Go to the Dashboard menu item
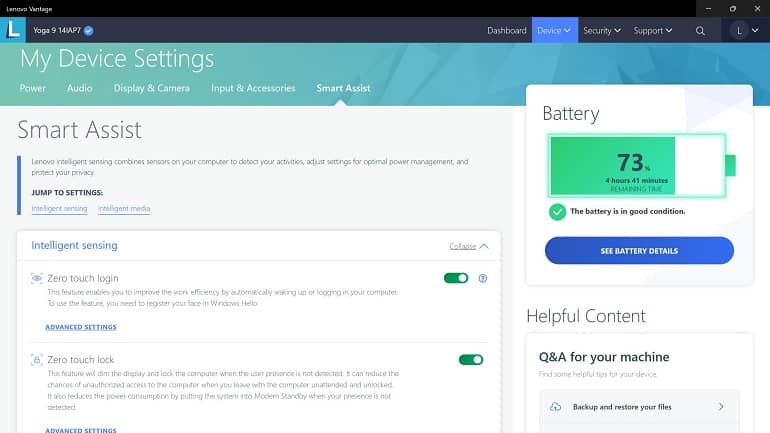This screenshot has width=770, height=433. point(506,30)
